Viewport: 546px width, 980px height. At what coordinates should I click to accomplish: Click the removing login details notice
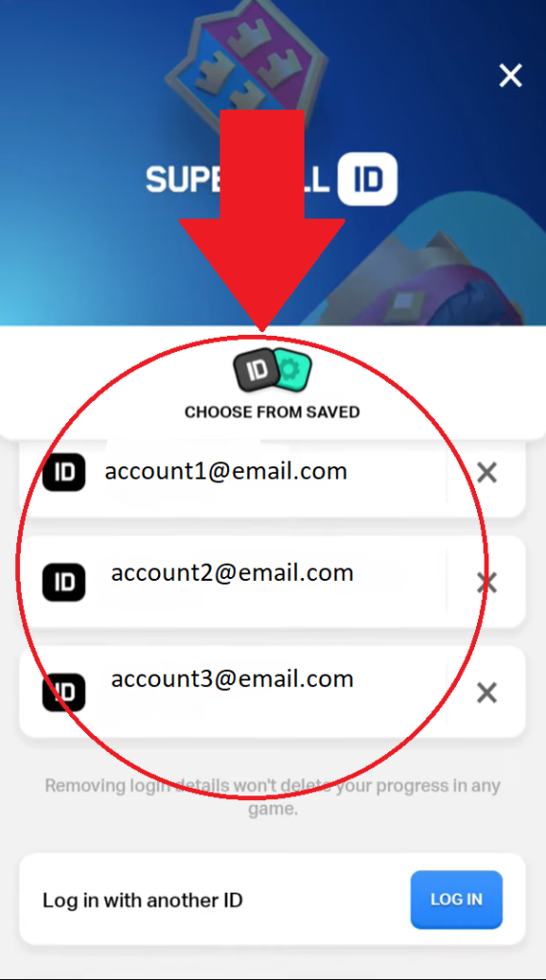273,797
